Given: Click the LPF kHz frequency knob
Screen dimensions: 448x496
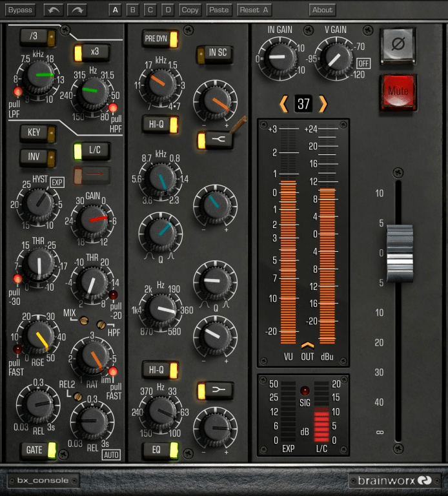Looking at the screenshot, I should point(39,77).
